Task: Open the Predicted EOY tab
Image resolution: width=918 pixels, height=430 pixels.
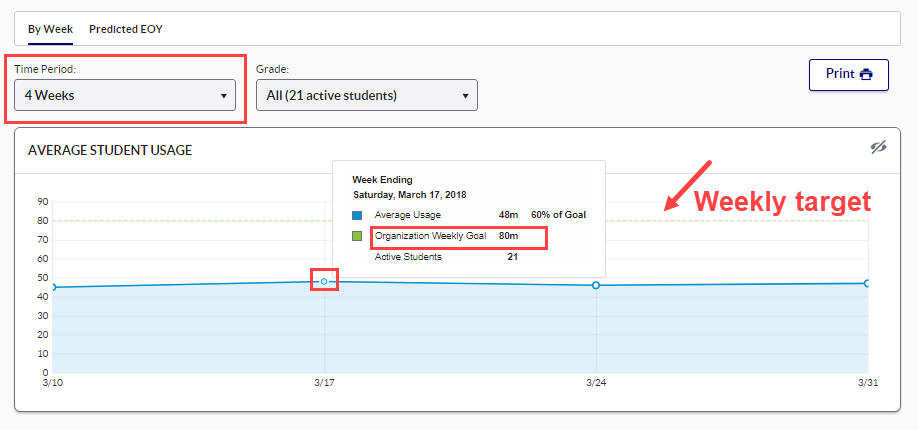Action: [x=125, y=29]
